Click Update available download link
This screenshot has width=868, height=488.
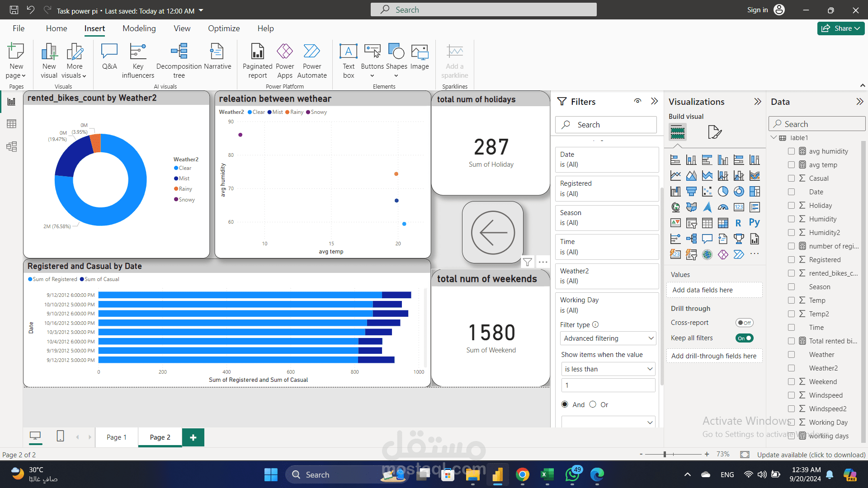pos(811,455)
